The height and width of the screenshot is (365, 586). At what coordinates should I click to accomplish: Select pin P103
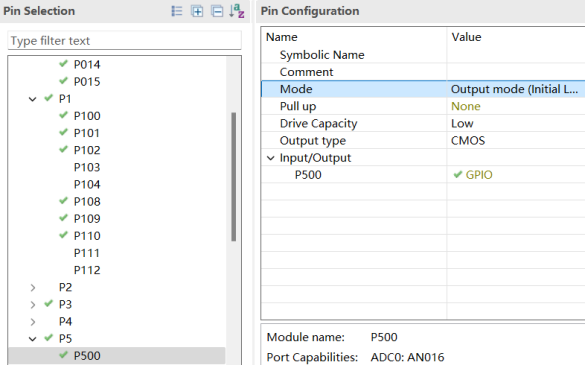tap(87, 168)
